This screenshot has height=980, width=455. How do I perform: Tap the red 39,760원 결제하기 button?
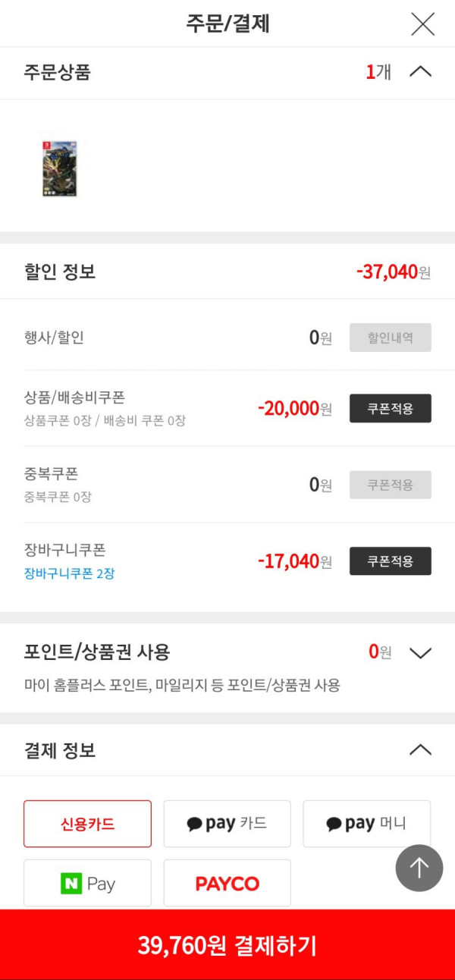tap(227, 945)
